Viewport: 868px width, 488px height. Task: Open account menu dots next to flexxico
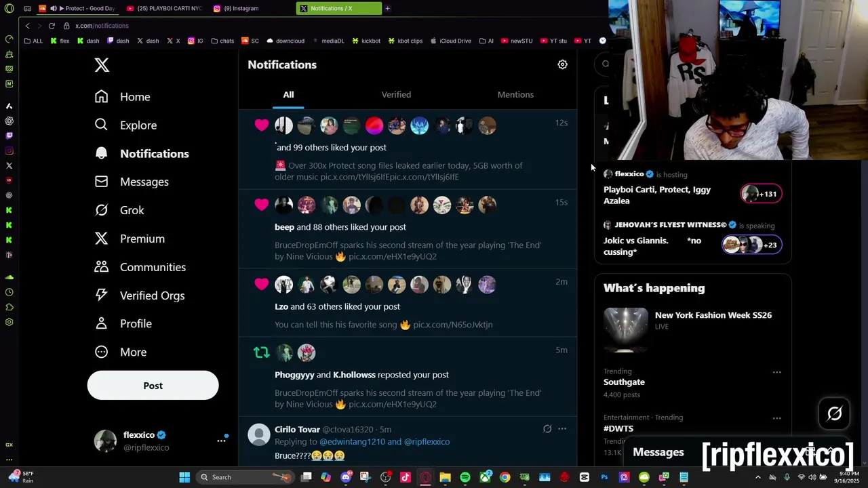[221, 441]
